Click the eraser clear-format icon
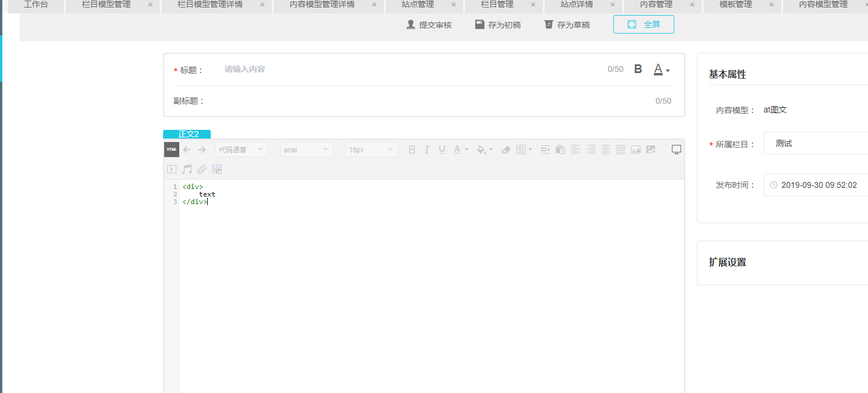 (x=505, y=150)
